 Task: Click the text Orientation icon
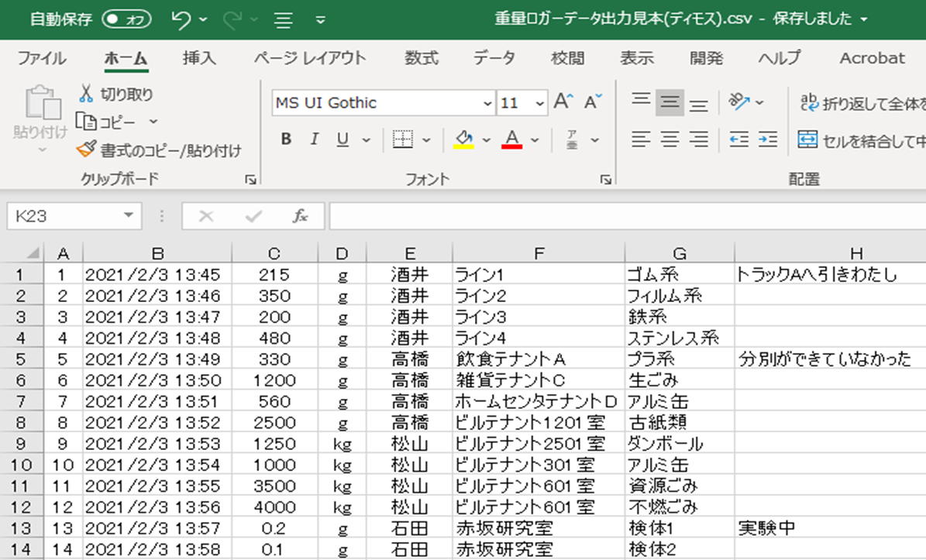tap(738, 101)
